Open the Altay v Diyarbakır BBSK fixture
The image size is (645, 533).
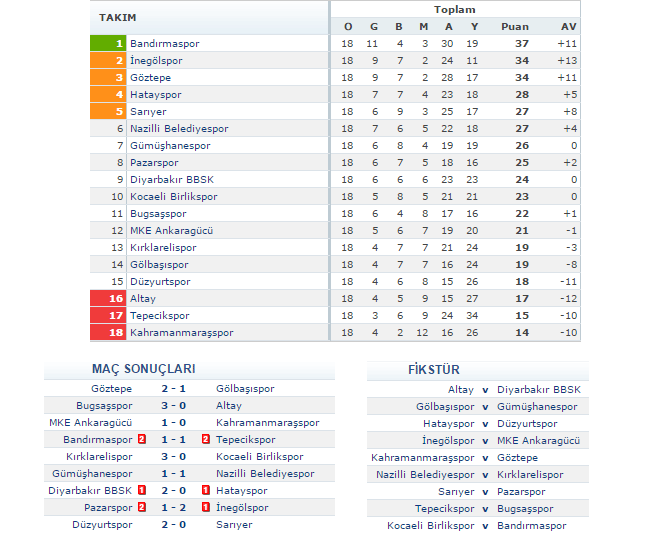pyautogui.click(x=485, y=390)
